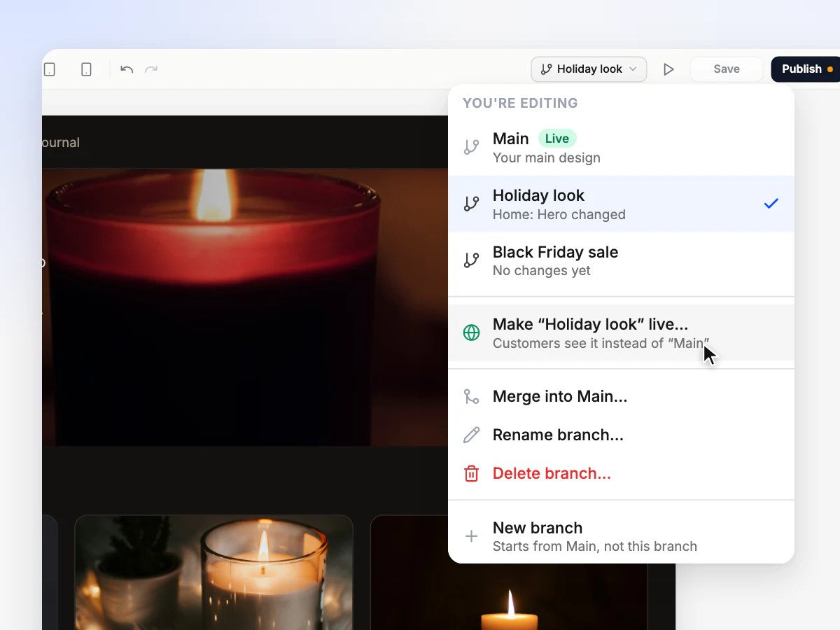Image resolution: width=840 pixels, height=630 pixels.
Task: Click the glass candle product card
Action: coord(213,573)
